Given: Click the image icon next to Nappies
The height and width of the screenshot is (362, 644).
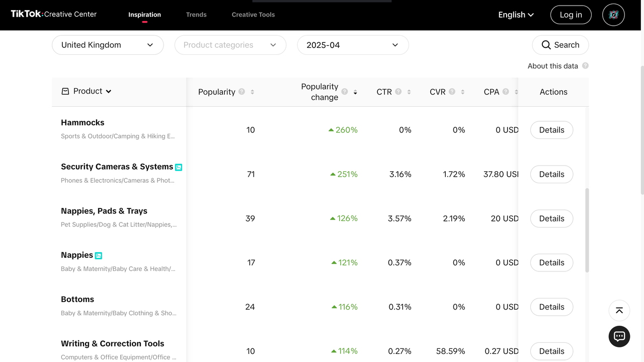Looking at the screenshot, I should click(99, 256).
